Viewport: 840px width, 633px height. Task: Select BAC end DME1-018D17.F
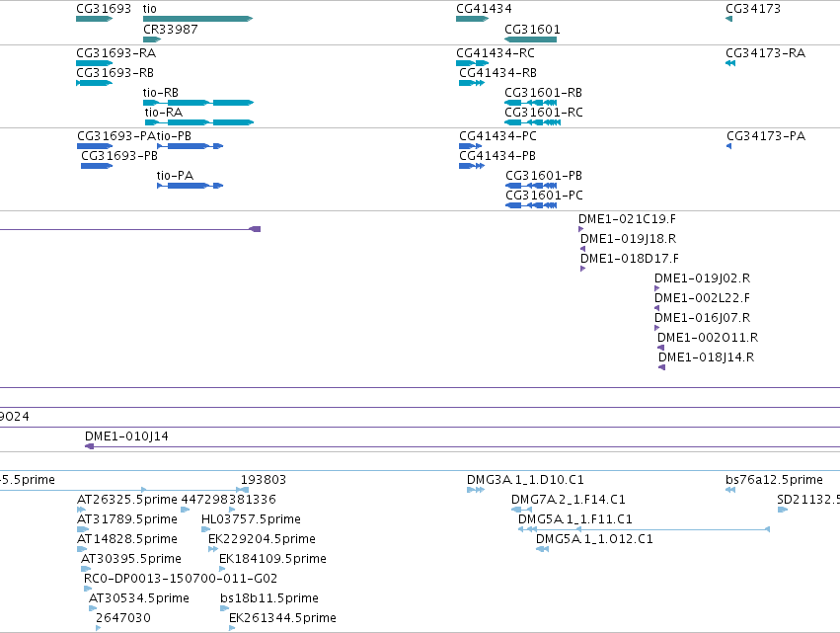point(630,259)
